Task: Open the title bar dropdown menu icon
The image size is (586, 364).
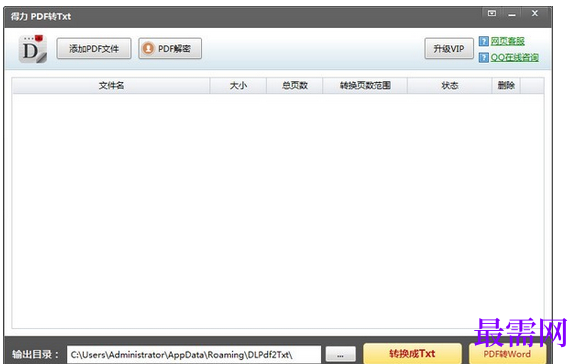Action: (x=492, y=13)
